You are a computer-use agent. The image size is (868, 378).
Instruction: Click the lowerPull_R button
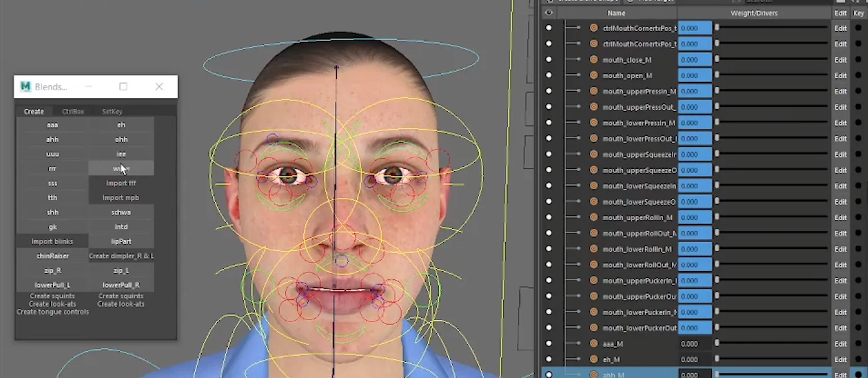click(121, 285)
